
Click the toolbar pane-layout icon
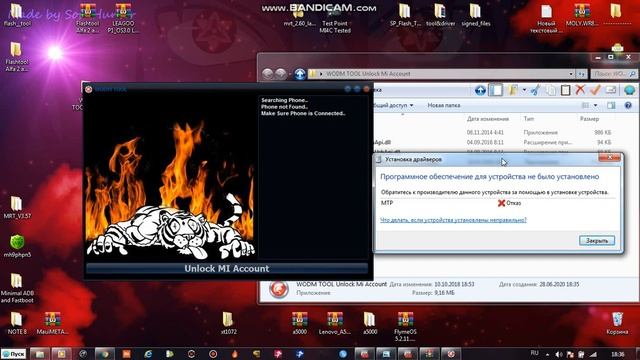[496, 90]
